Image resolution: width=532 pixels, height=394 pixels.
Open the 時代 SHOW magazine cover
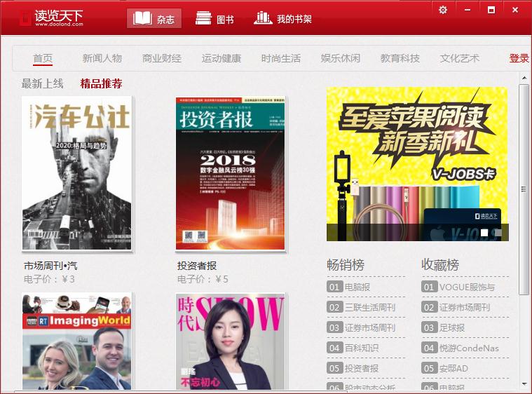230,341
